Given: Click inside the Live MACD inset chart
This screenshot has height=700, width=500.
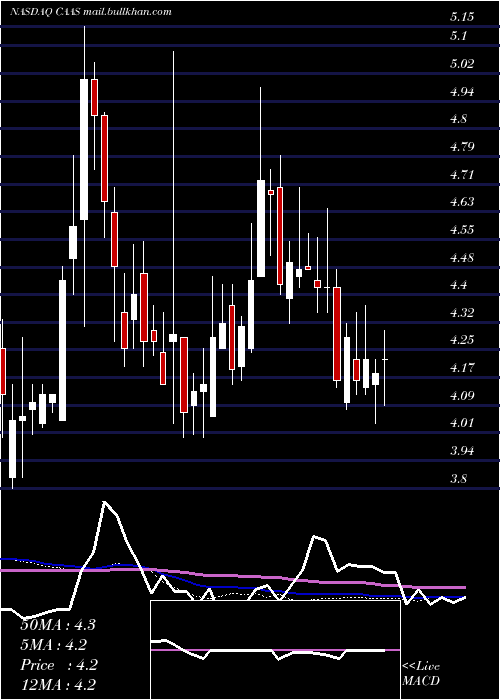Looking at the screenshot, I should (x=275, y=650).
